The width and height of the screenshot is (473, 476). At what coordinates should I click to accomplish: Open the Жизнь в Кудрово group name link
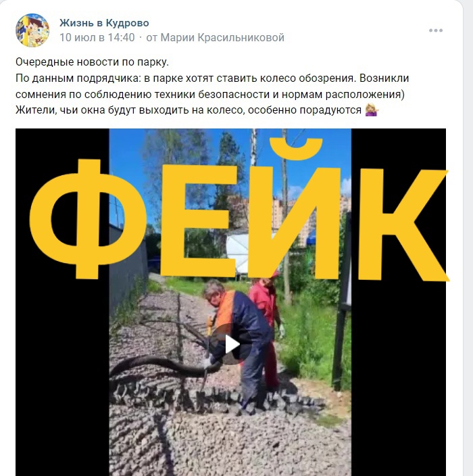(104, 23)
